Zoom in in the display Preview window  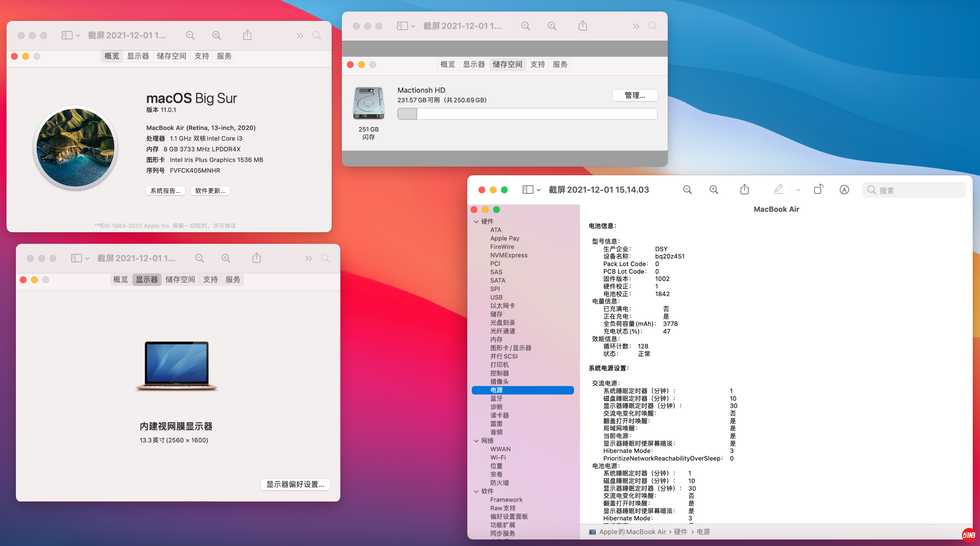pyautogui.click(x=226, y=258)
